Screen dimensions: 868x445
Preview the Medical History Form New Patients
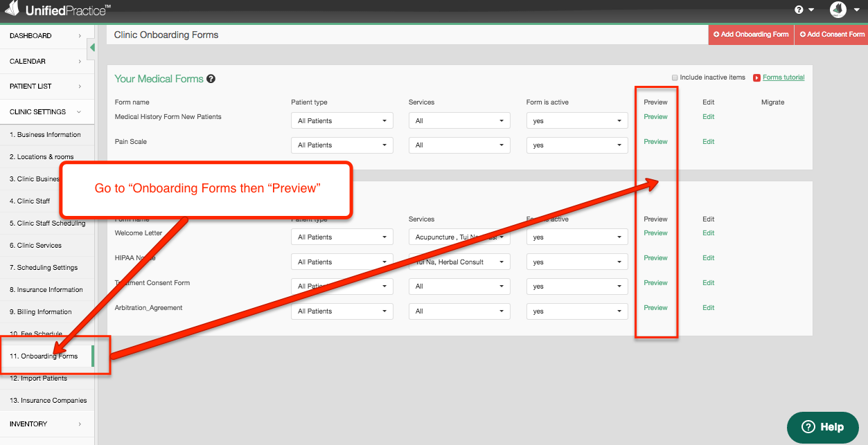(655, 117)
